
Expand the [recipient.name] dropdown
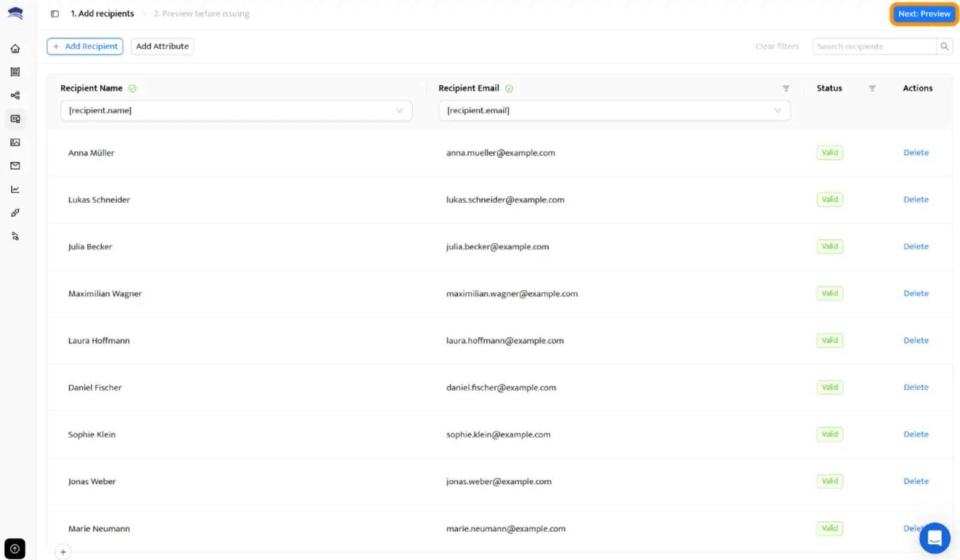(x=236, y=111)
